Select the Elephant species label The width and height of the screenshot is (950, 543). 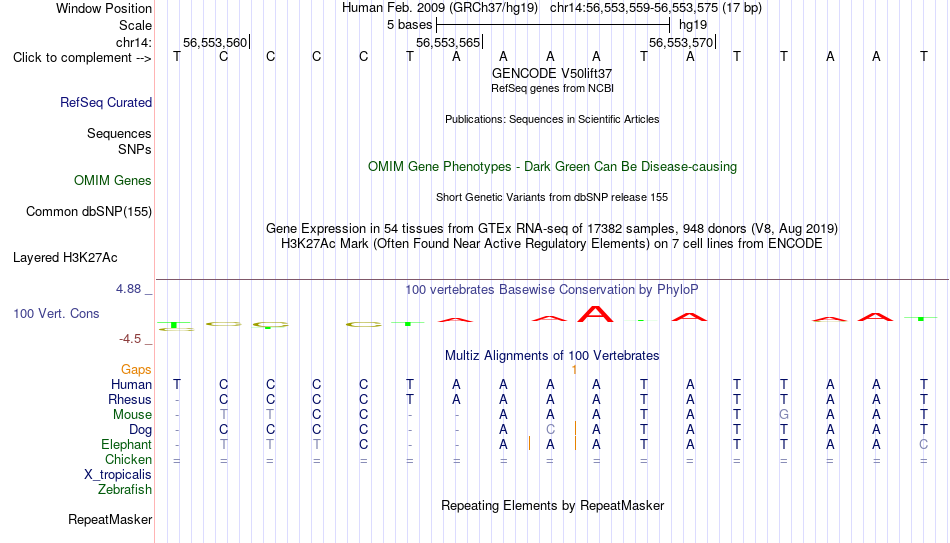(126, 445)
